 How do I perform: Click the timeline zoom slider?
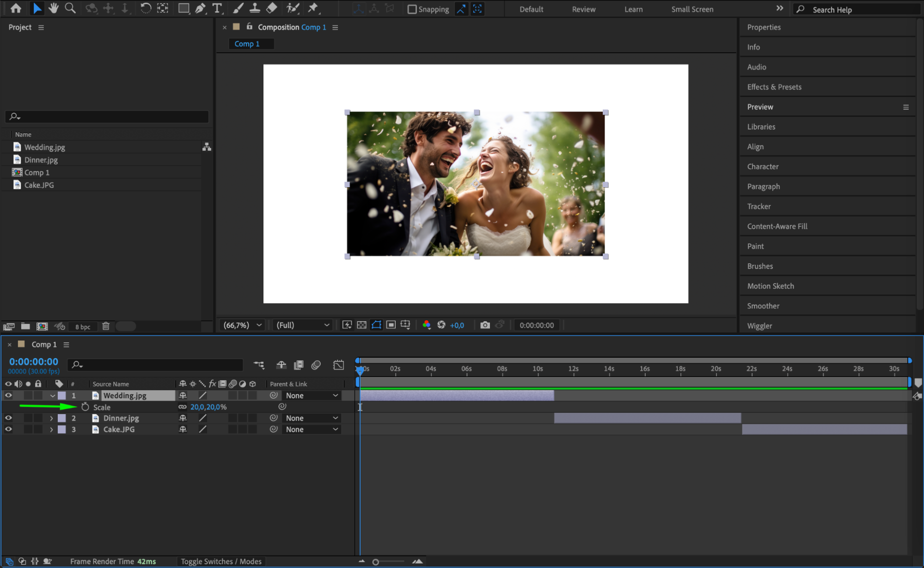tap(376, 562)
